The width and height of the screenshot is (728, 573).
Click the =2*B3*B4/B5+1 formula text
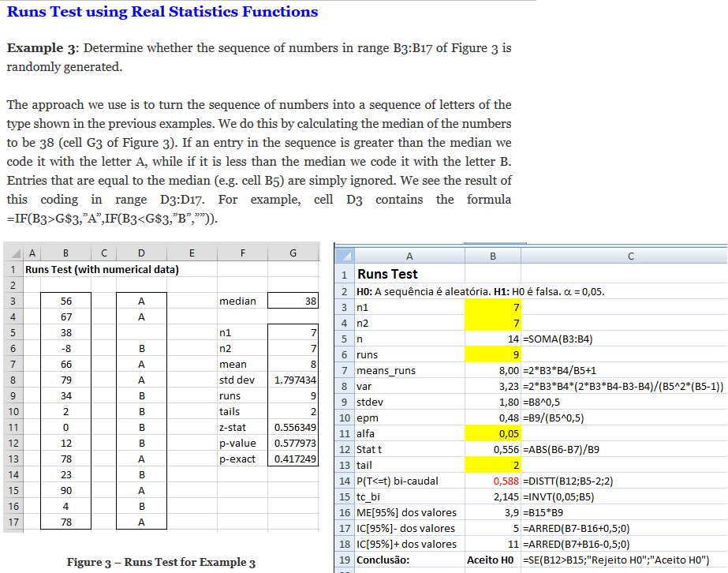point(559,371)
